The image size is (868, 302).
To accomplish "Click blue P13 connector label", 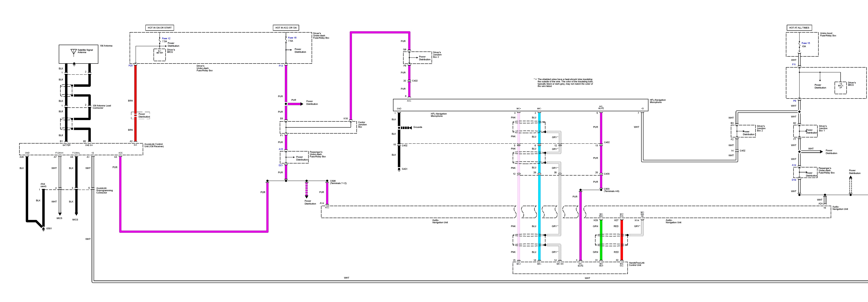I will [281, 66].
